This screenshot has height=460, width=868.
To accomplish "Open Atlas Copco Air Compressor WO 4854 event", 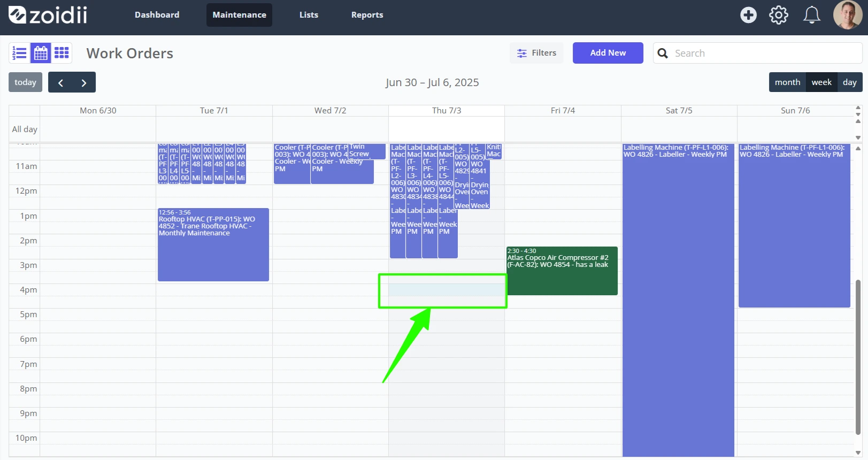I will pyautogui.click(x=562, y=271).
